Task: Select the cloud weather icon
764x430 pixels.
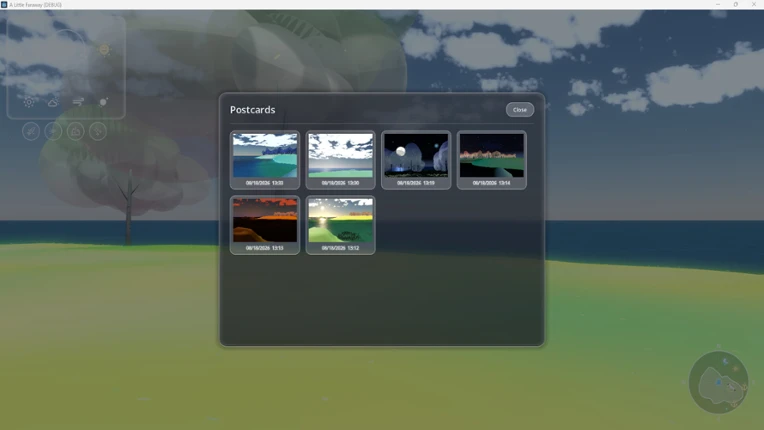Action: coord(53,102)
